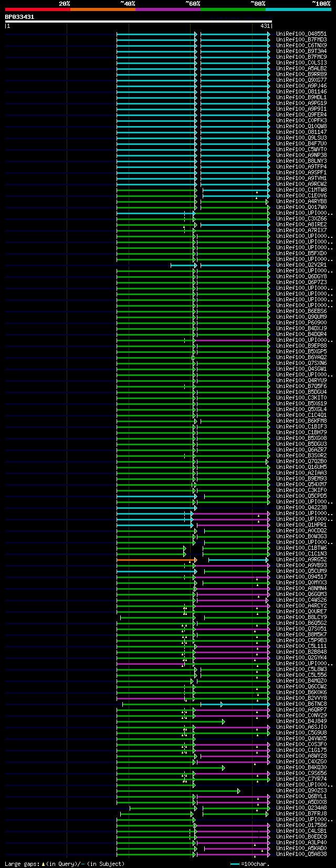
Task: Select hit label UniRef100_O81147
Action: (301, 132)
